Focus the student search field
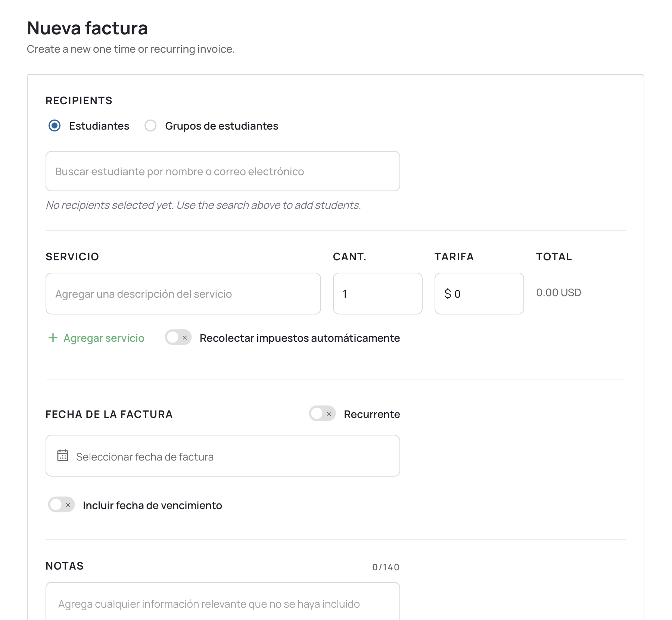Image resolution: width=672 pixels, height=620 pixels. tap(223, 171)
